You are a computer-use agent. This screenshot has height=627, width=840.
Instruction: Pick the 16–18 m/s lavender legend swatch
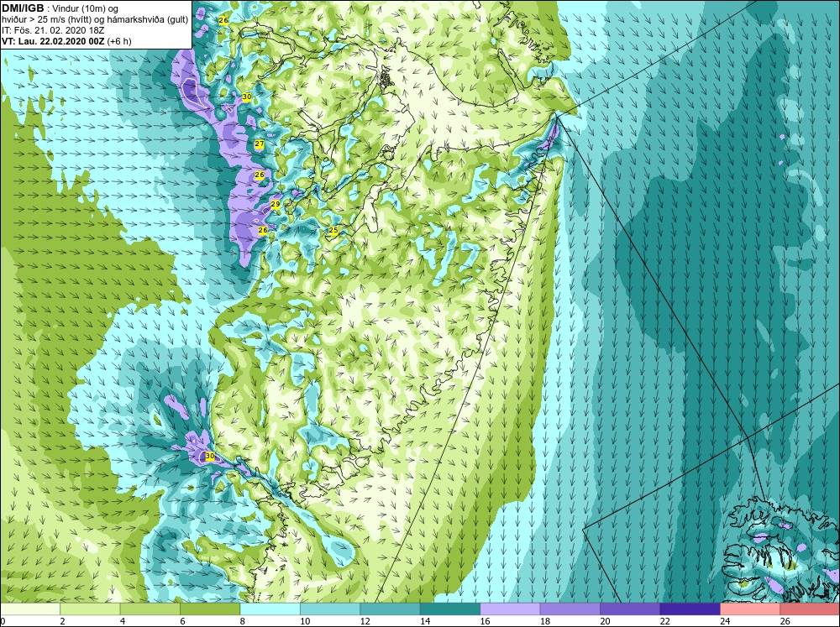point(510,609)
